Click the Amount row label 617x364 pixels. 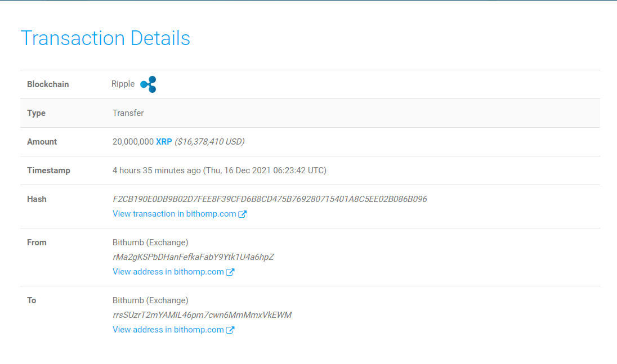click(42, 142)
